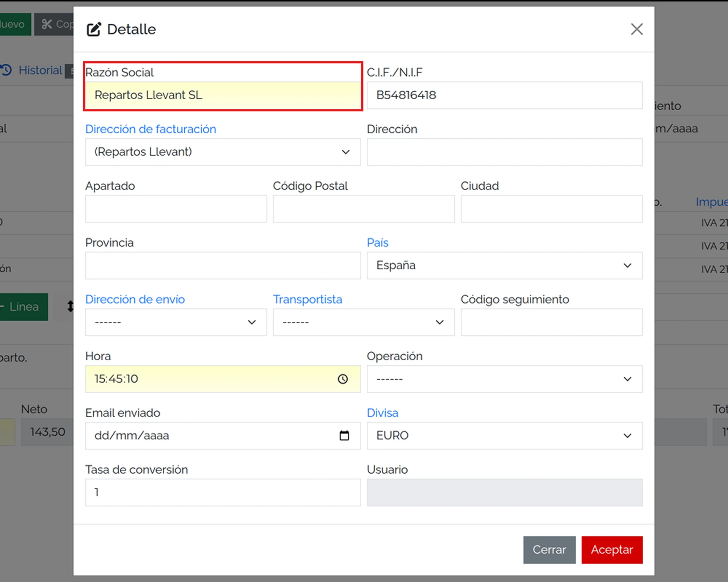The width and height of the screenshot is (728, 582).
Task: Expand the Dirección de facturación dropdown
Action: coord(223,152)
